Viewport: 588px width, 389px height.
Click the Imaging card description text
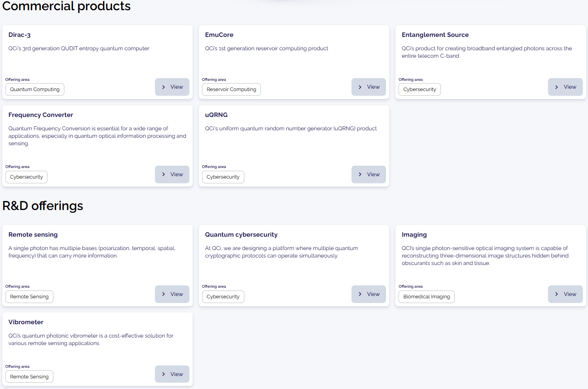pos(485,256)
